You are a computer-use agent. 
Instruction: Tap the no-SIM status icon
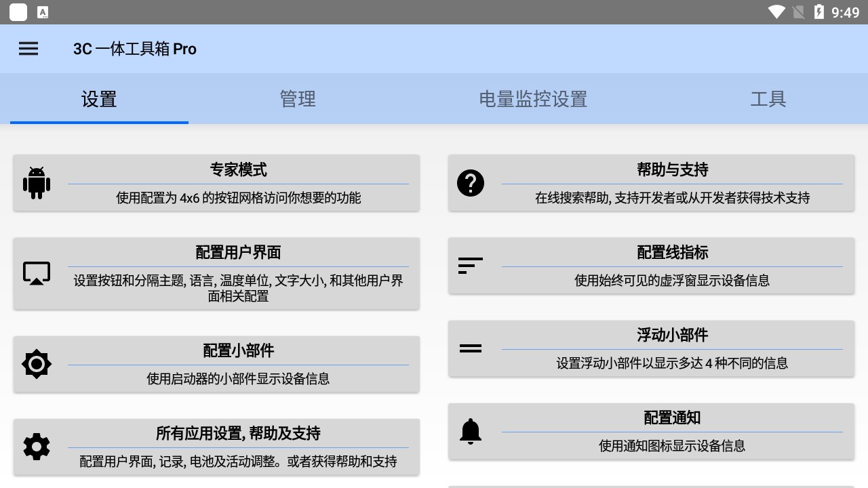(x=799, y=12)
